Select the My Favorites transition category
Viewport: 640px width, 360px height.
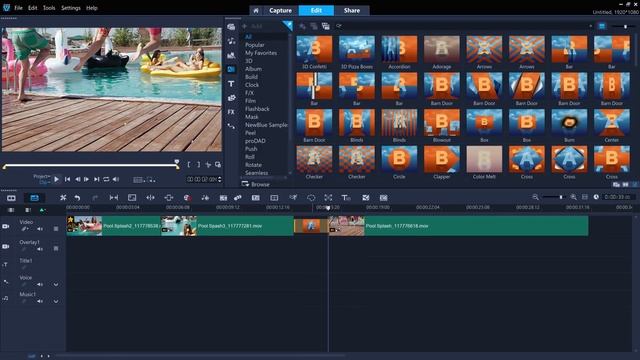(261, 53)
